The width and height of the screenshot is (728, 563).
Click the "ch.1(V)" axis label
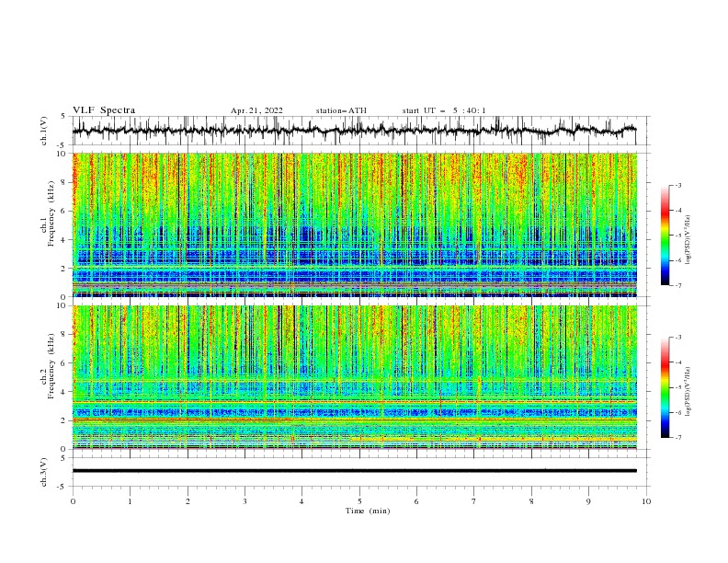44,131
